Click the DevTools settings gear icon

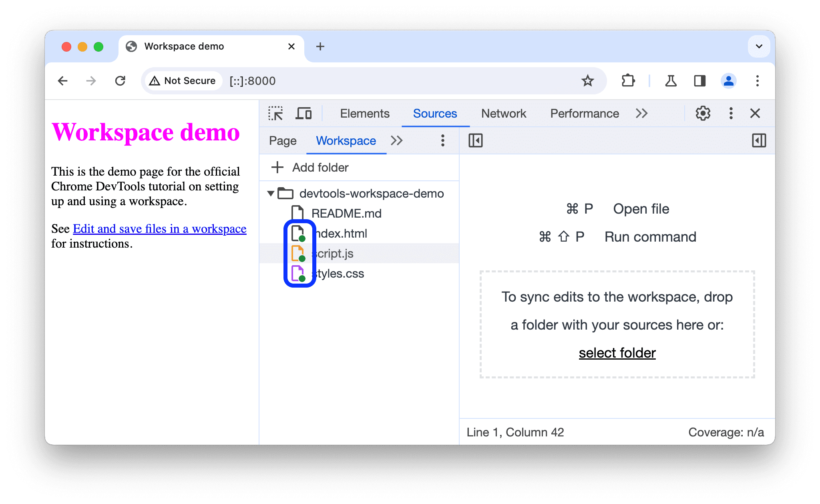tap(701, 114)
